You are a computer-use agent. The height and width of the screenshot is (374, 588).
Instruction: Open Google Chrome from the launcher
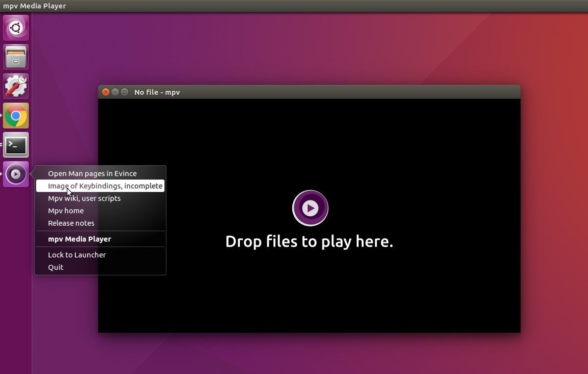(x=16, y=116)
